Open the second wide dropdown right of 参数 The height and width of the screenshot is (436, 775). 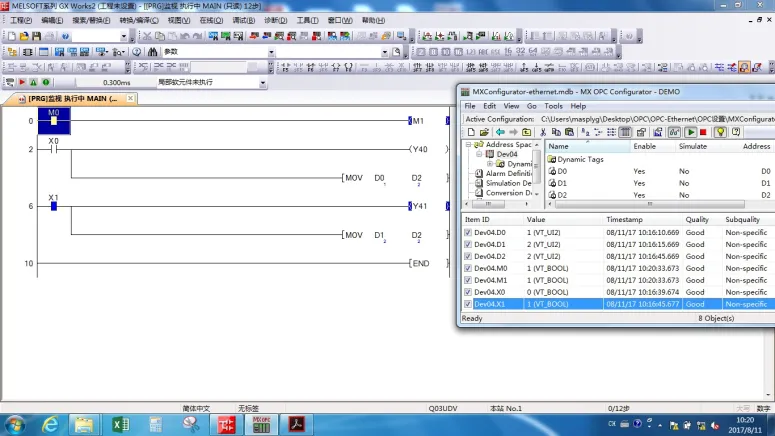click(385, 52)
